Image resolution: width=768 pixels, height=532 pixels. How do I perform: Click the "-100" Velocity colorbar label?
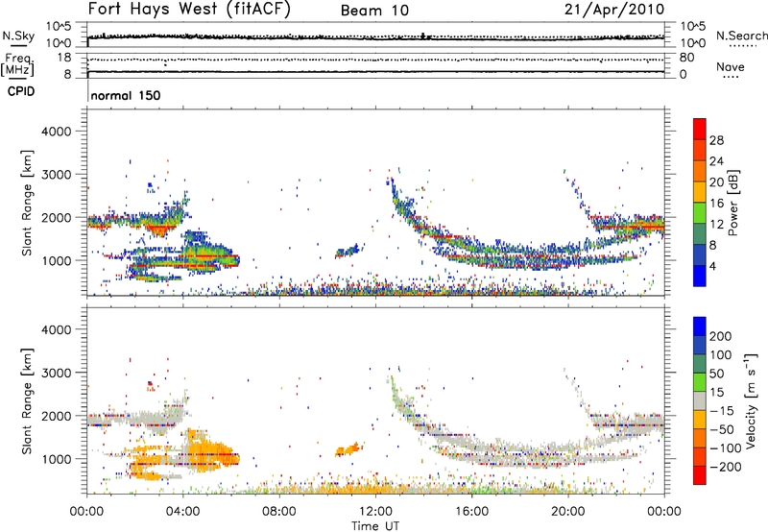(726, 448)
